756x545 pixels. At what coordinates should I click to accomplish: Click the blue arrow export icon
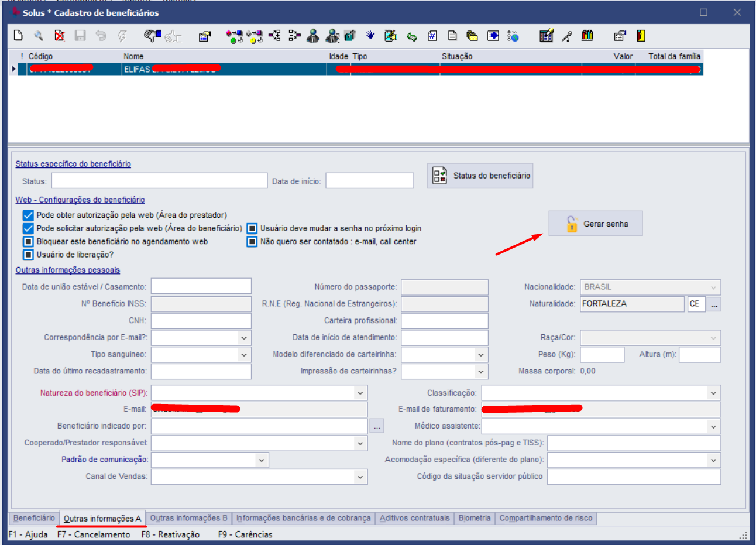click(x=493, y=36)
